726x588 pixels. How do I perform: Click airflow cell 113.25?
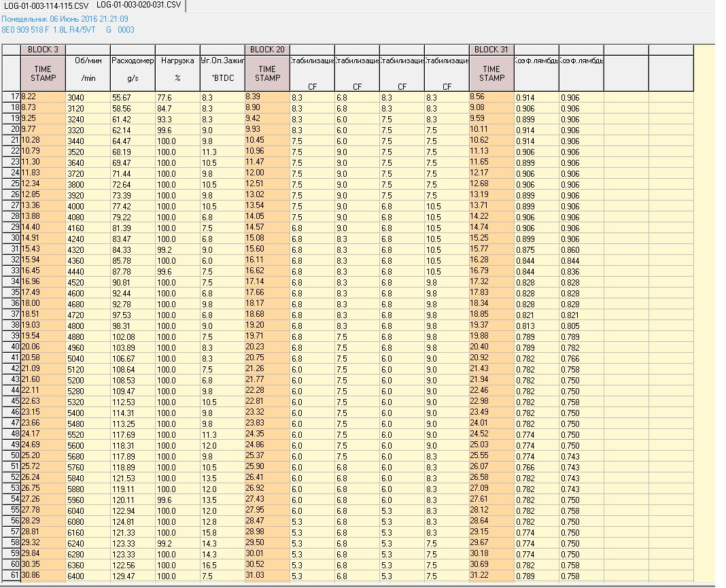[x=133, y=423]
